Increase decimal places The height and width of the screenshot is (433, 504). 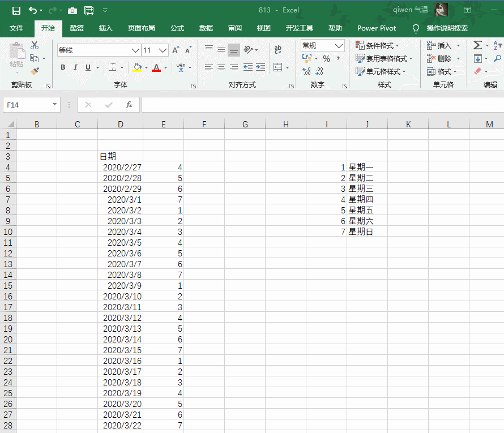tap(306, 71)
